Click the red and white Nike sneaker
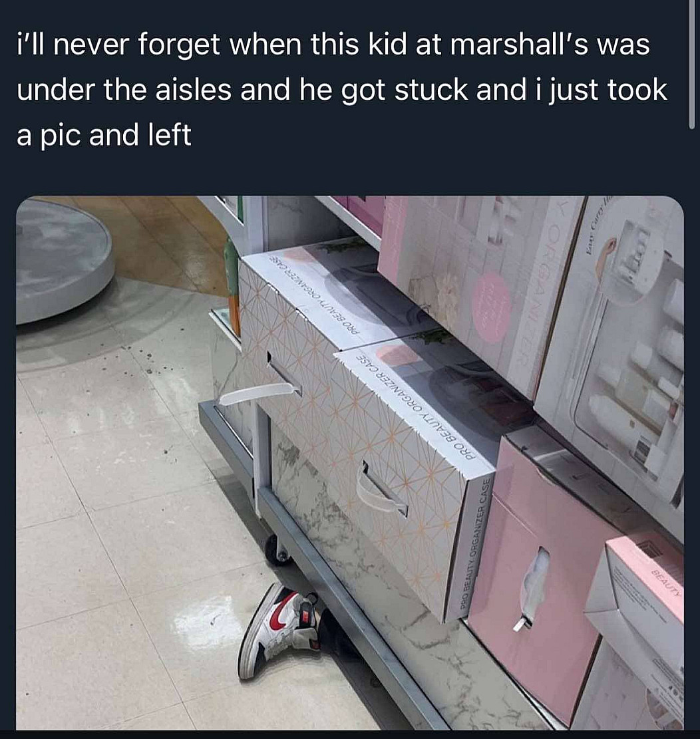The image size is (700, 739). click(278, 630)
